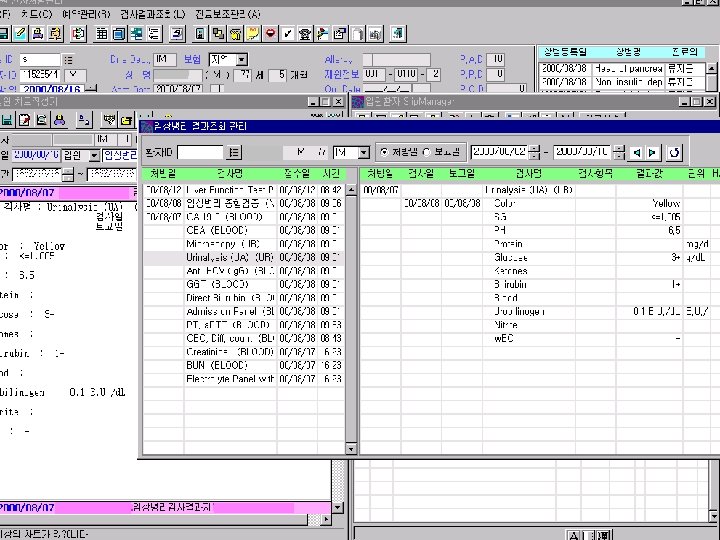Select the first radio option (처방별)

(x=384, y=152)
